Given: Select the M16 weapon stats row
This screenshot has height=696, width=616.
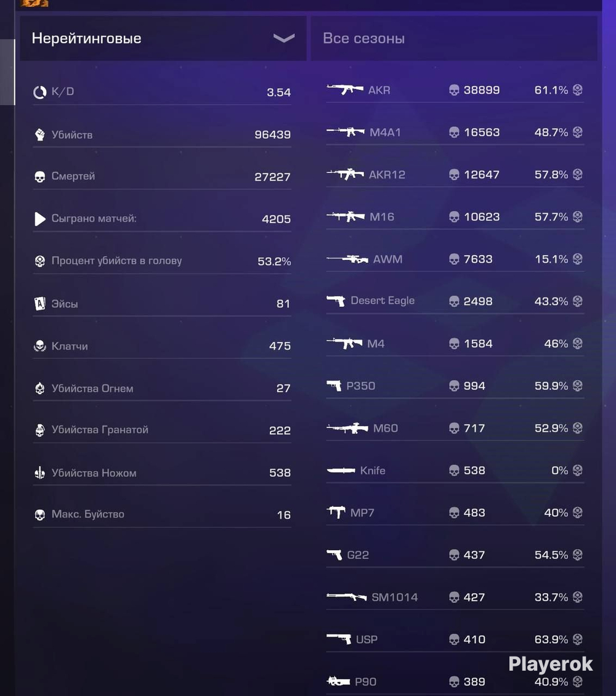Looking at the screenshot, I should (x=455, y=217).
